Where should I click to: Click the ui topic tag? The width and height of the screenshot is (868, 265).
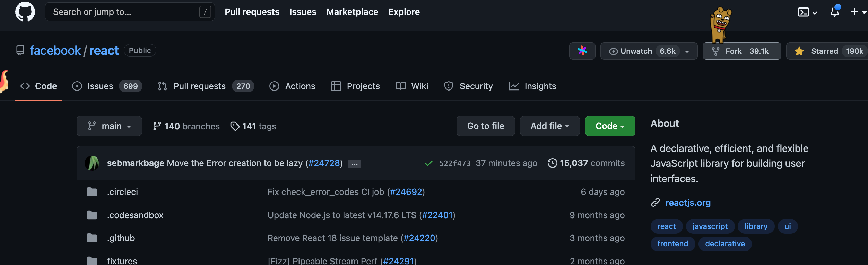tap(788, 226)
